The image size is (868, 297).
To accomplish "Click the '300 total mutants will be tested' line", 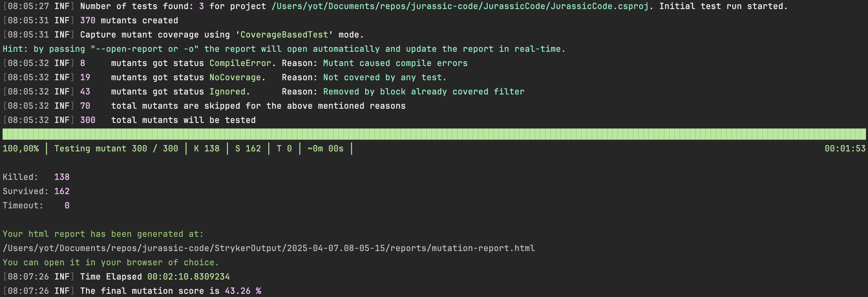I will [168, 120].
